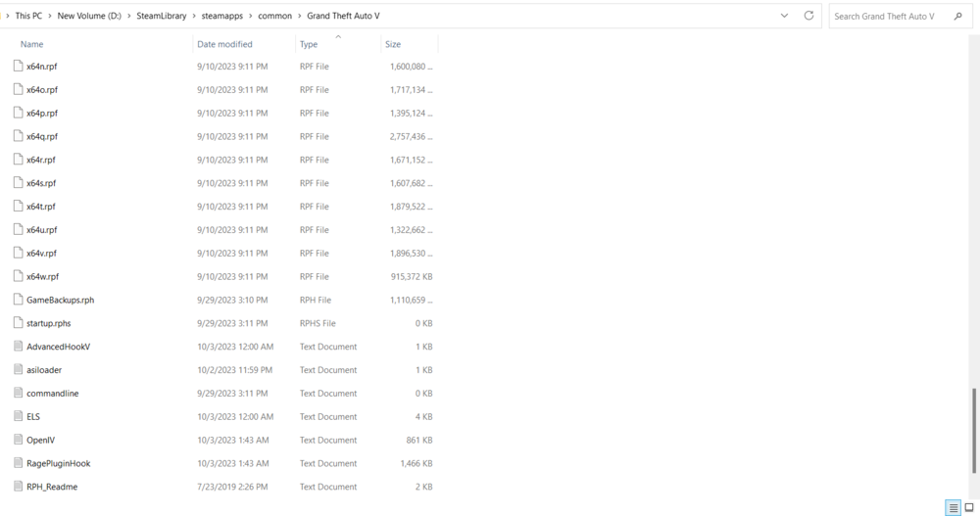This screenshot has height=516, width=980.
Task: Click the 915,372 KB size cell
Action: pyautogui.click(x=412, y=276)
